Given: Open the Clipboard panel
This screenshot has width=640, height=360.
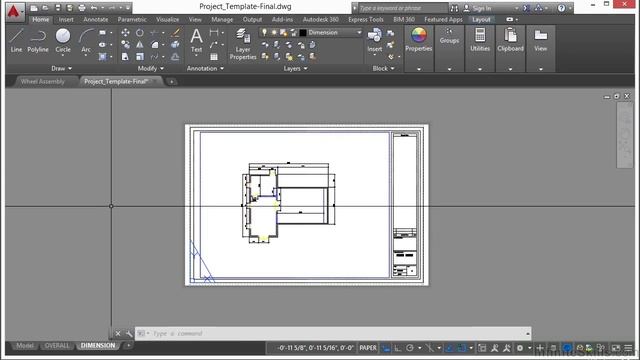Looking at the screenshot, I should click(510, 40).
